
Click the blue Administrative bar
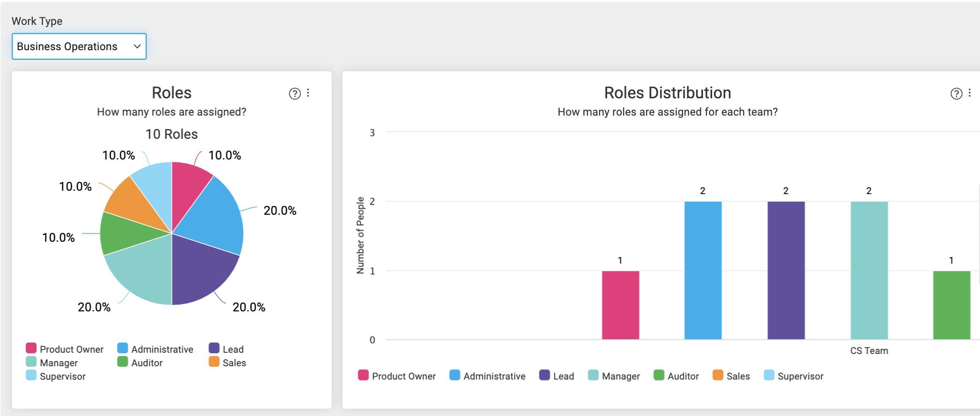pos(703,270)
